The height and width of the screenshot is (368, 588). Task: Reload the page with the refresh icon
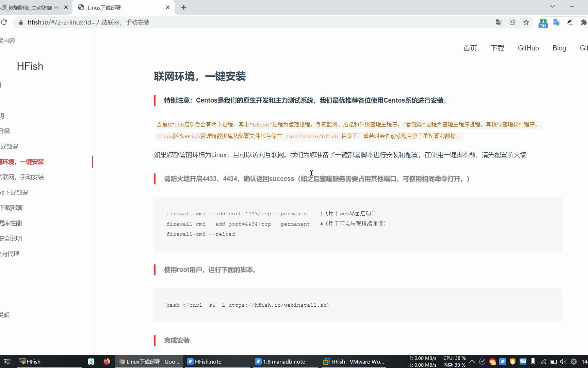pyautogui.click(x=4, y=22)
